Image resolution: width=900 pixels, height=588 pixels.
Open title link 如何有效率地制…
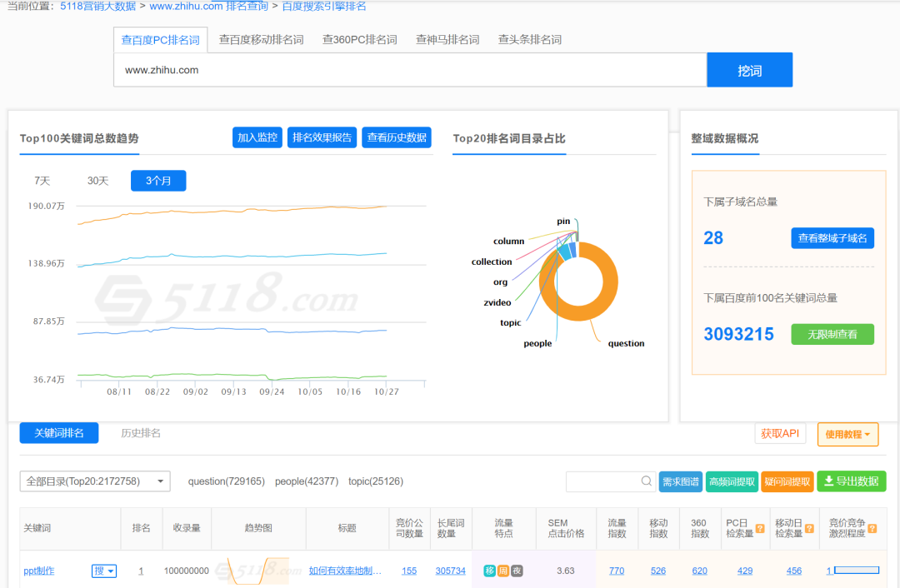coord(345,571)
